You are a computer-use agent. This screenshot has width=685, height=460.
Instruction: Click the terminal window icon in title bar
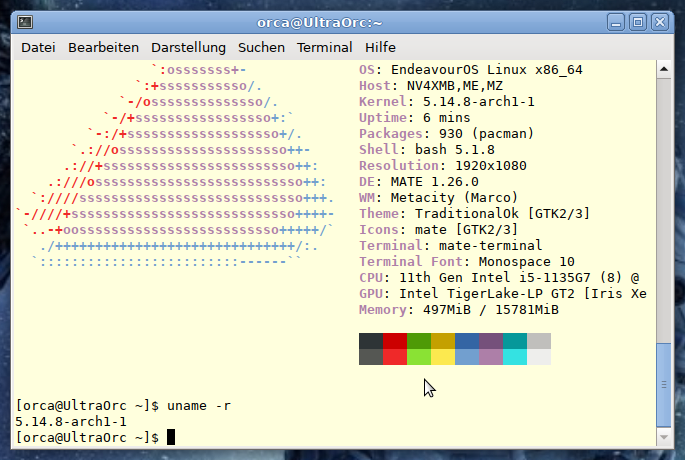tap(25, 22)
